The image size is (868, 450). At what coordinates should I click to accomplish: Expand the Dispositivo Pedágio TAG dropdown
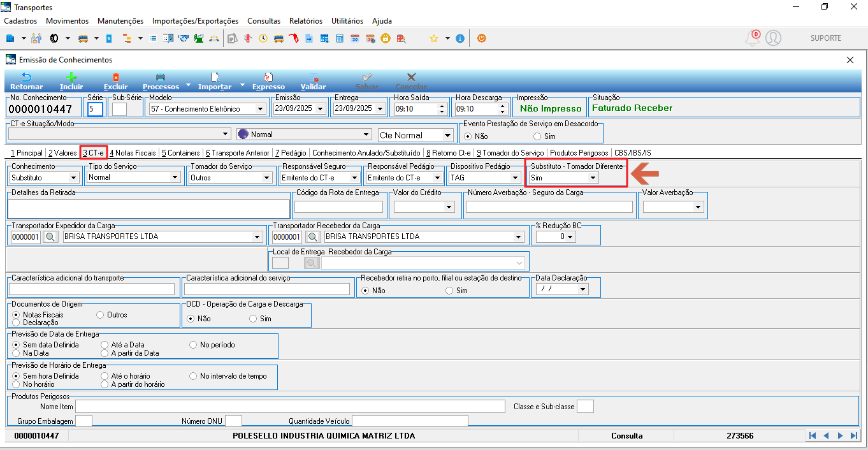(x=485, y=178)
